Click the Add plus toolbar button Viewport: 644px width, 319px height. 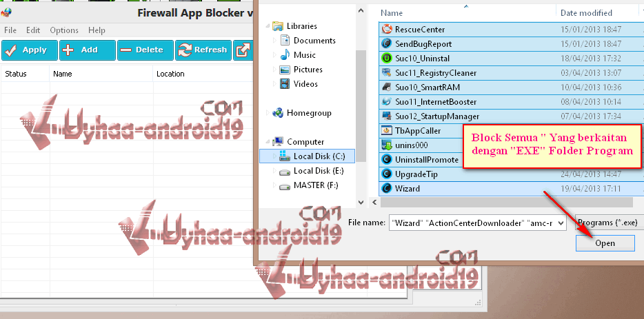(87, 50)
